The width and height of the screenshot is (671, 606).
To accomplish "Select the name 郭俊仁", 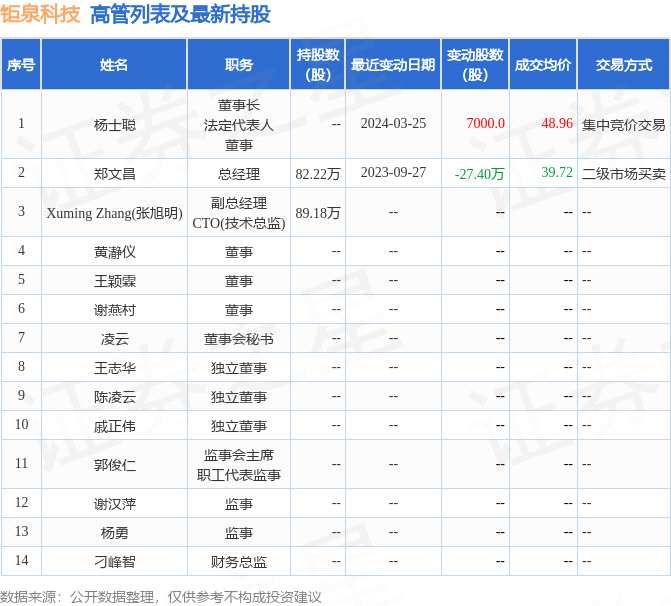I will pos(114,465).
